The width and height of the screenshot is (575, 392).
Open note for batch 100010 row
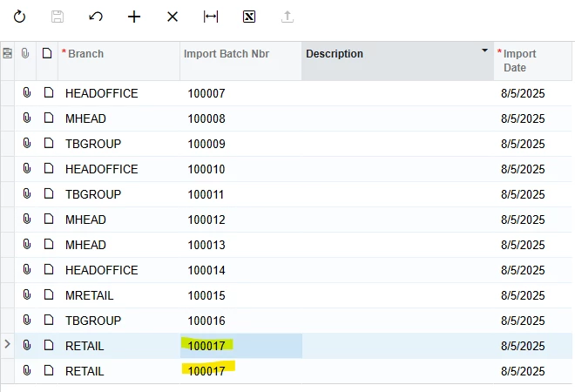point(49,168)
